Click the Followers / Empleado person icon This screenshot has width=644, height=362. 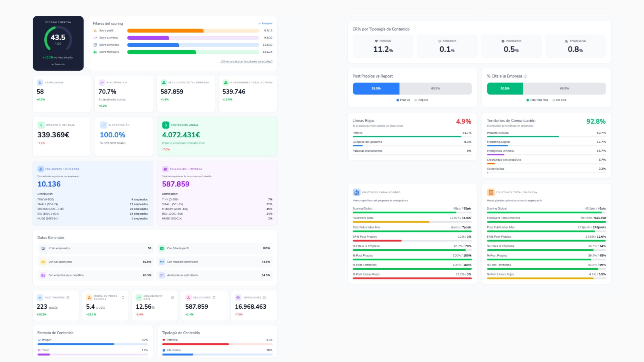tap(41, 169)
